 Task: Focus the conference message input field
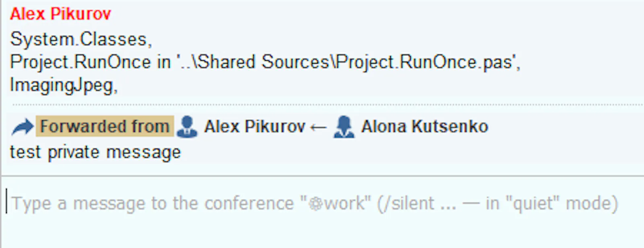tap(323, 212)
